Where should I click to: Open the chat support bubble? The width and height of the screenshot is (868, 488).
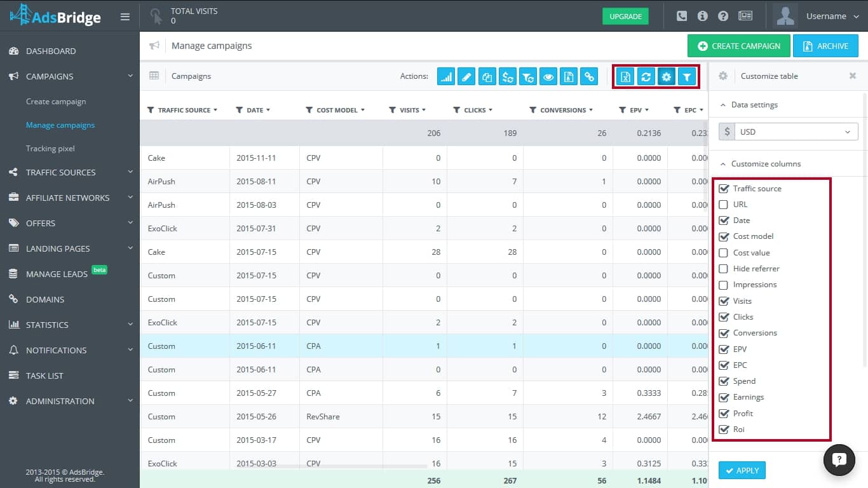(839, 460)
